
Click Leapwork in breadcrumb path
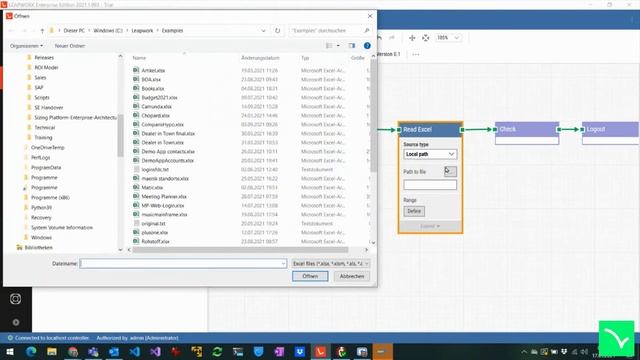(142, 31)
